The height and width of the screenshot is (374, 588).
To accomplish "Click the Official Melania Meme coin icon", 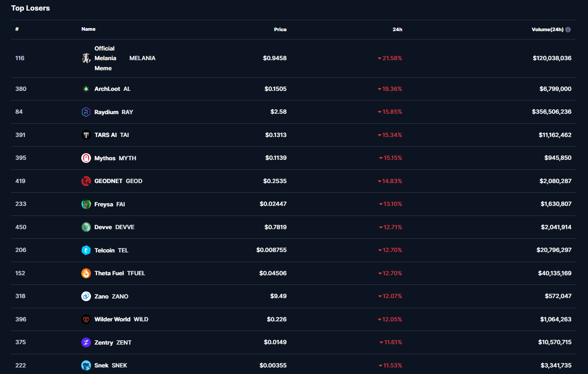I will point(86,58).
